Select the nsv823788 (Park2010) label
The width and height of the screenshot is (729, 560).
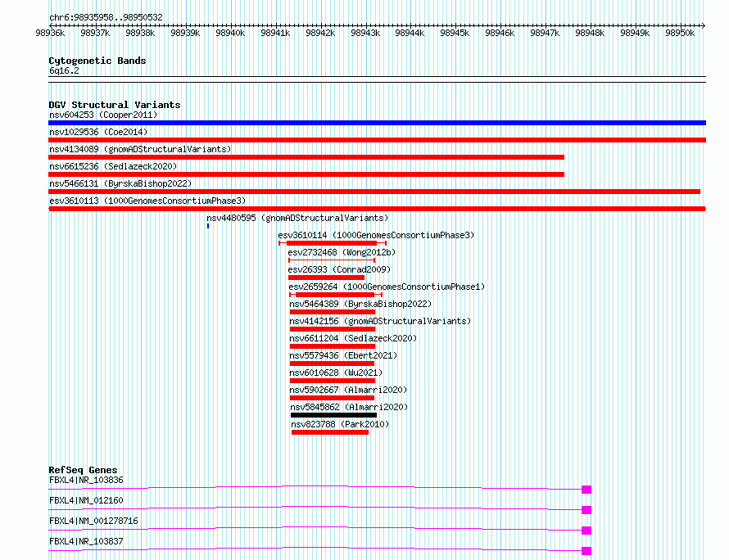[340, 424]
